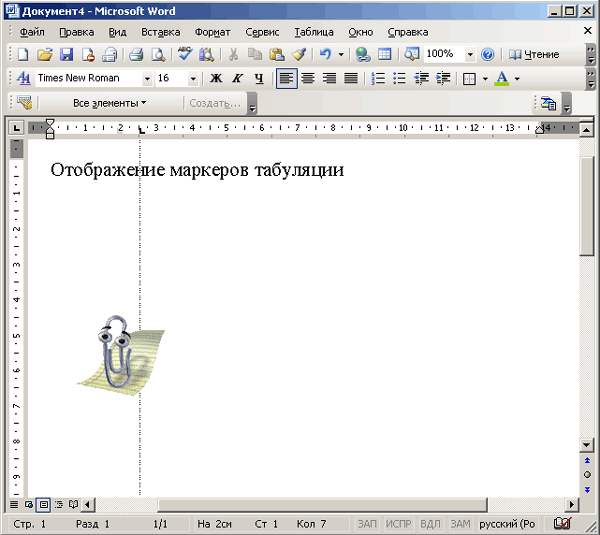Toggle underline formatting (Ч)
This screenshot has width=600, height=535.
259,78
